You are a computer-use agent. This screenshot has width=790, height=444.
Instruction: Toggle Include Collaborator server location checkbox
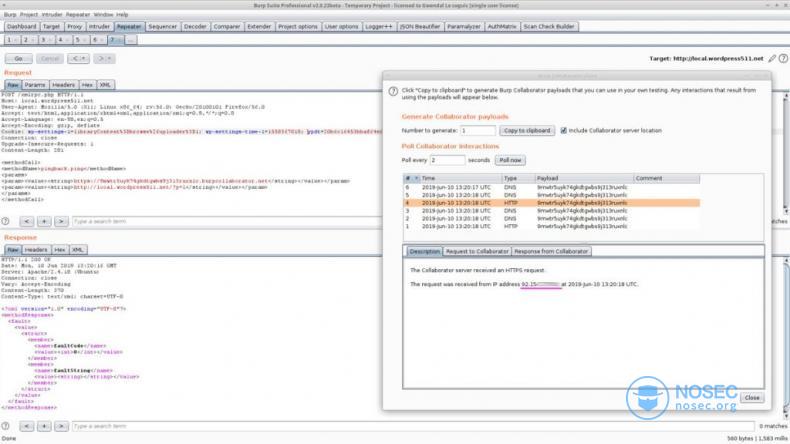coord(563,131)
